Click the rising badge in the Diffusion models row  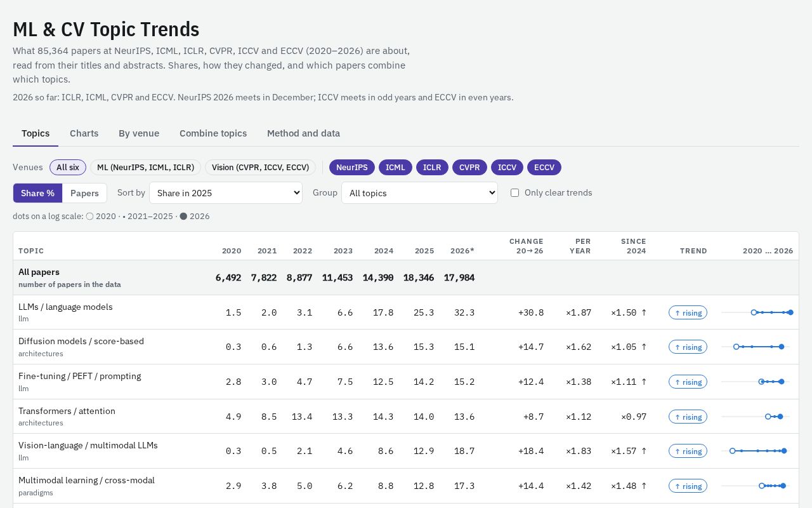click(x=688, y=347)
